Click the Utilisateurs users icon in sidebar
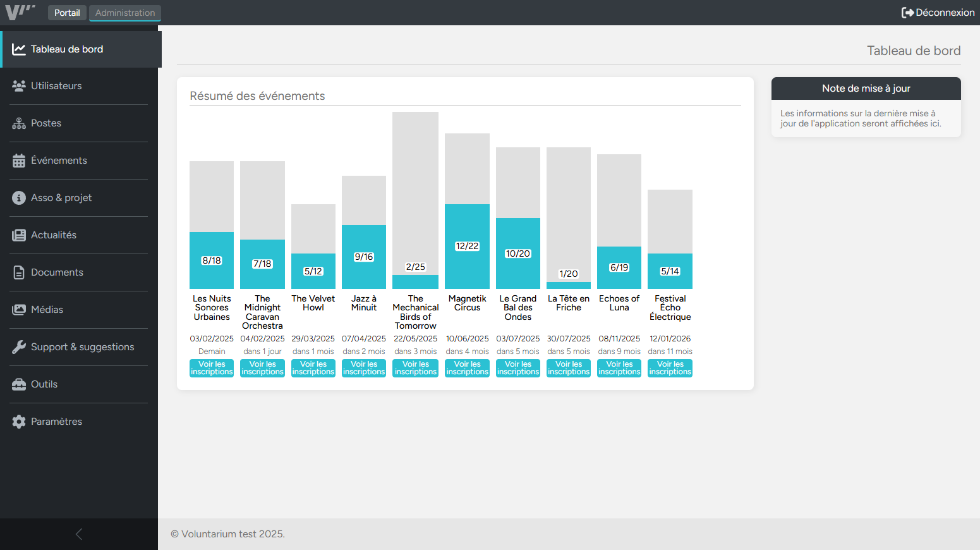This screenshot has width=980, height=550. pos(19,86)
